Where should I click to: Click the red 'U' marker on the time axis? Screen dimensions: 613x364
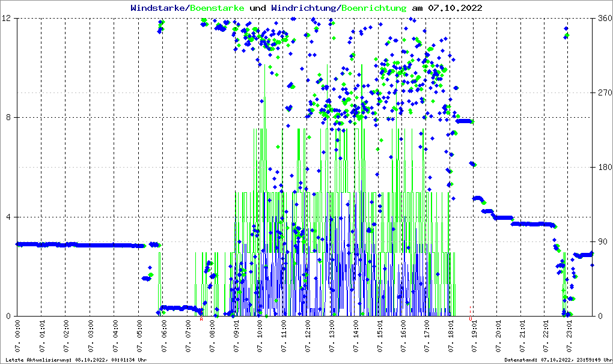click(x=471, y=319)
